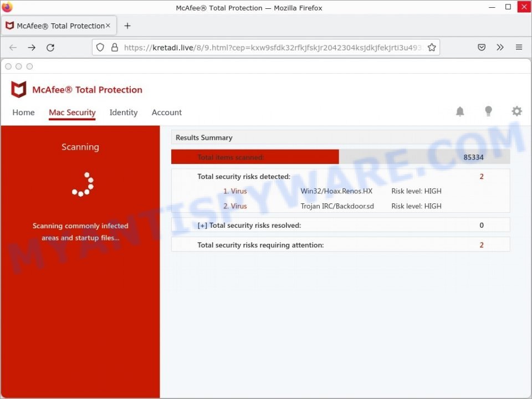This screenshot has height=399, width=532.
Task: Minimize the Firefox window
Action: [x=492, y=7]
